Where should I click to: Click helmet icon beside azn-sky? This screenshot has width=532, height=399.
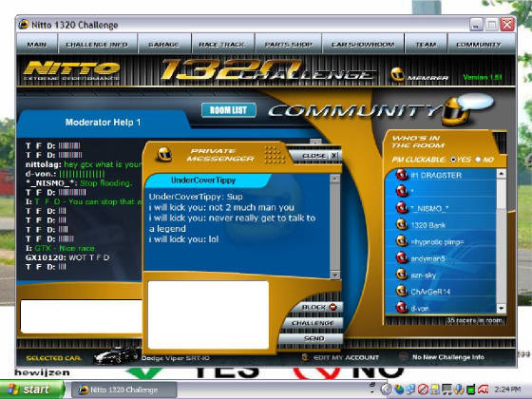[402, 275]
